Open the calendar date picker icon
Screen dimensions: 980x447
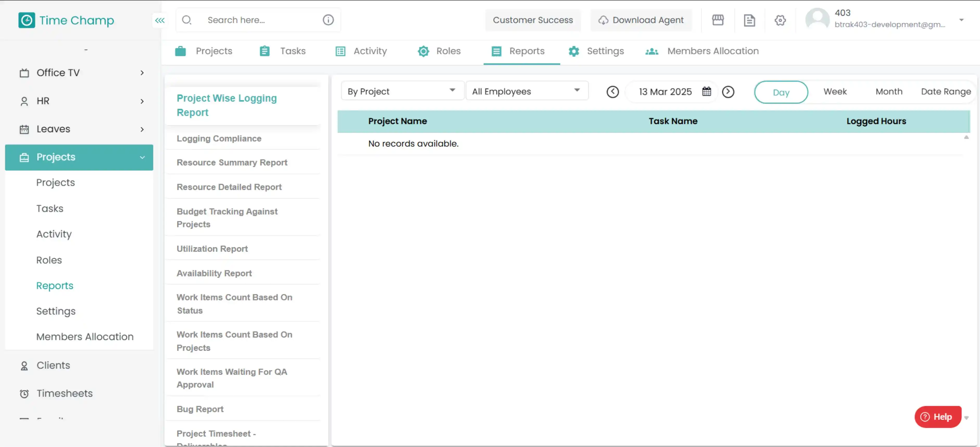coord(706,91)
